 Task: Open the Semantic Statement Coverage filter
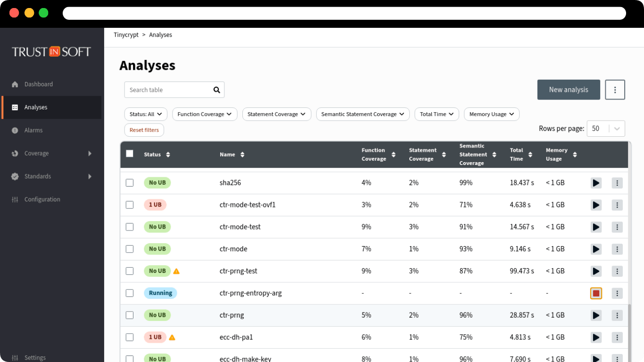pyautogui.click(x=363, y=114)
